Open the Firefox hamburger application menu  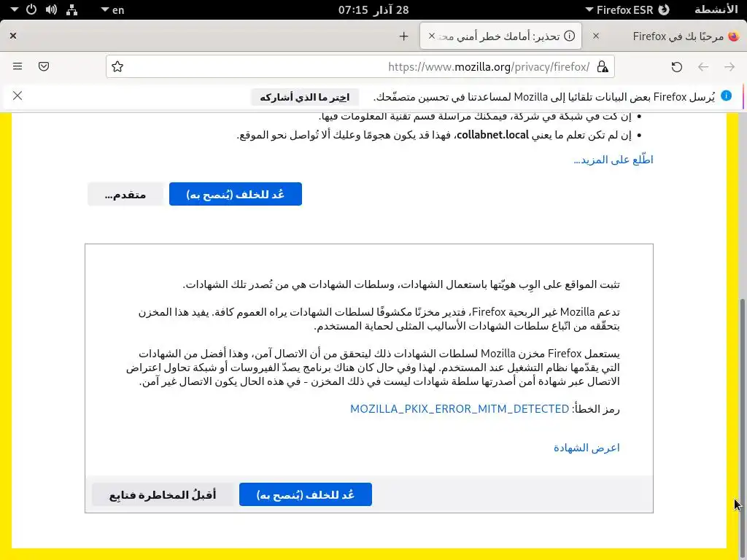point(18,66)
